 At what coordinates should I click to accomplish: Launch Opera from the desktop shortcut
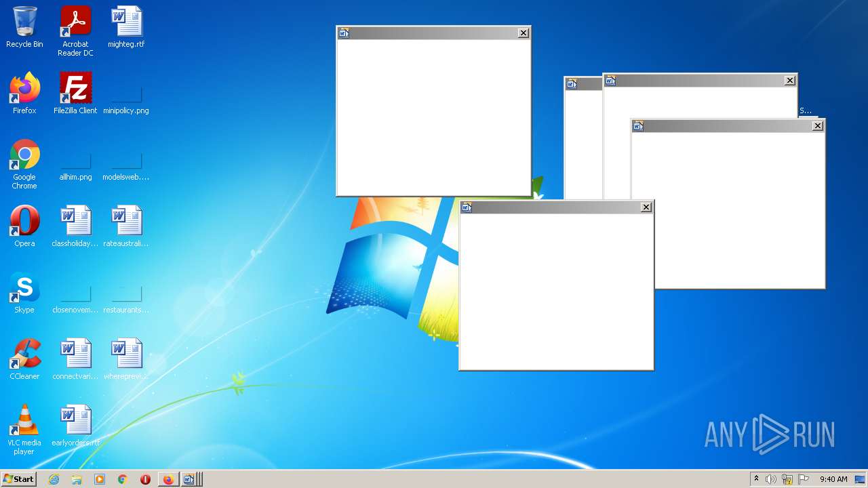(24, 226)
